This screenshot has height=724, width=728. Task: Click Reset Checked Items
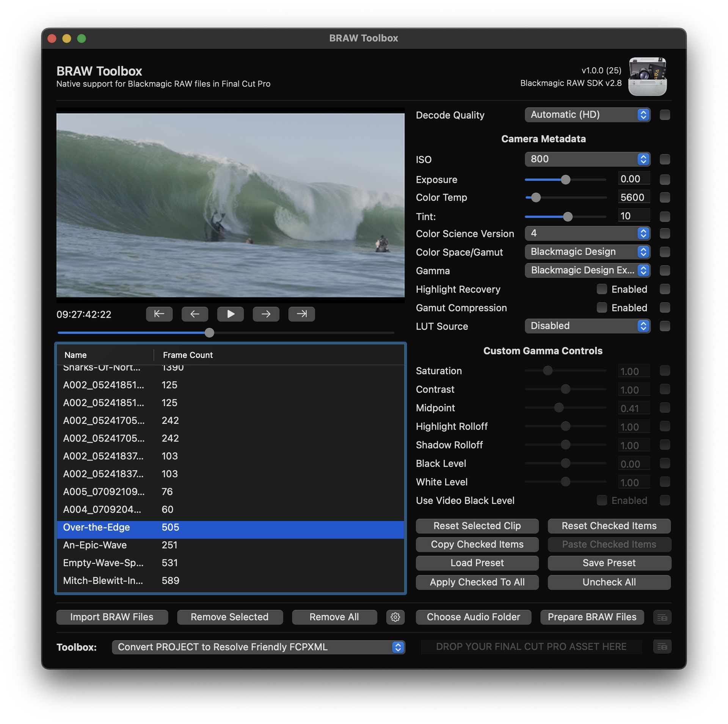tap(609, 526)
